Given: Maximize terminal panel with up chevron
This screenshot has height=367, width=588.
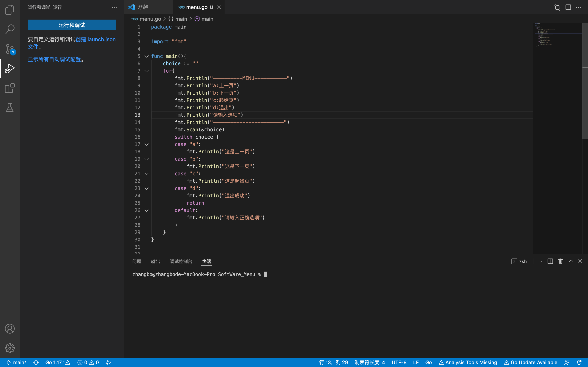Looking at the screenshot, I should (x=571, y=261).
